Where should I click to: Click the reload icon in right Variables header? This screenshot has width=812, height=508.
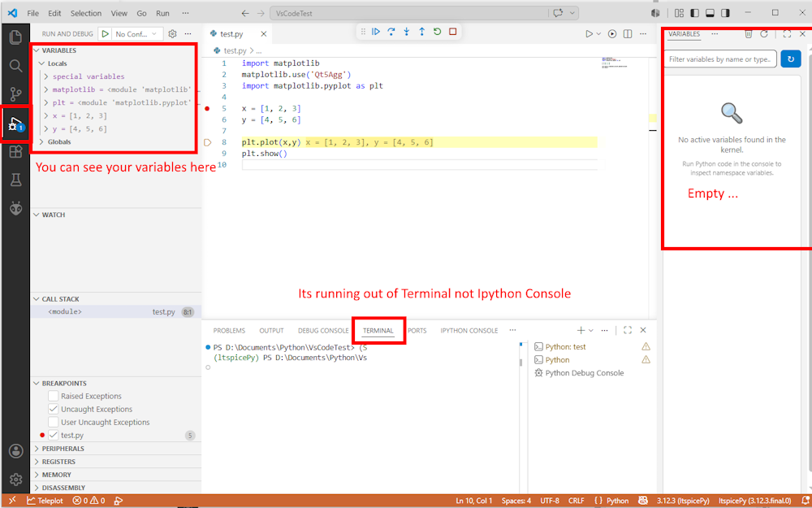coord(764,33)
